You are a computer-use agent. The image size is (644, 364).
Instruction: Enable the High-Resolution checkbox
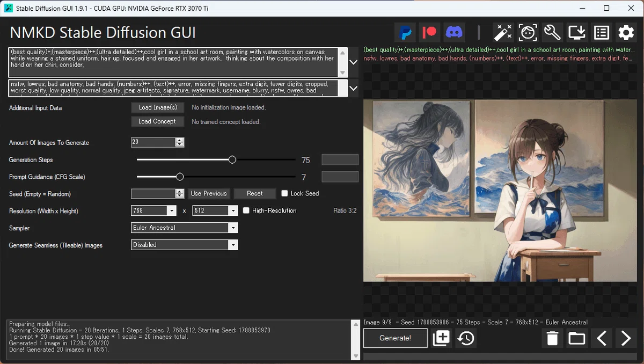[246, 210]
